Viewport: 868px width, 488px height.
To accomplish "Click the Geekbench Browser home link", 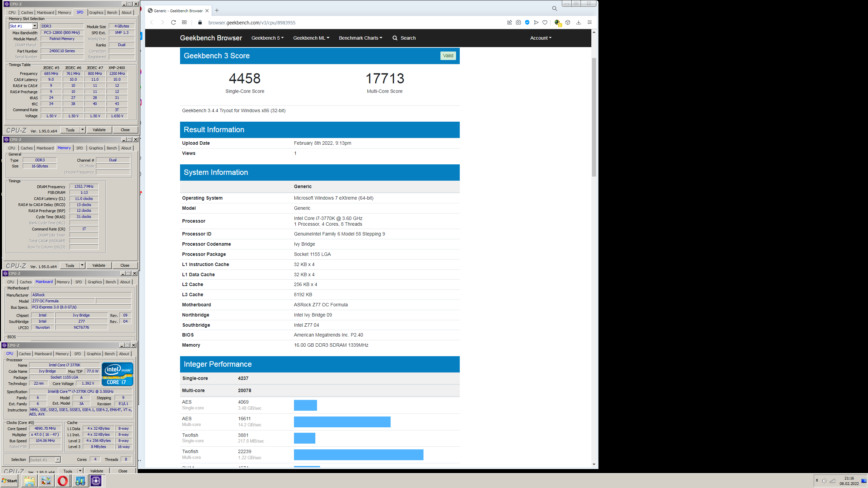I will click(x=211, y=38).
